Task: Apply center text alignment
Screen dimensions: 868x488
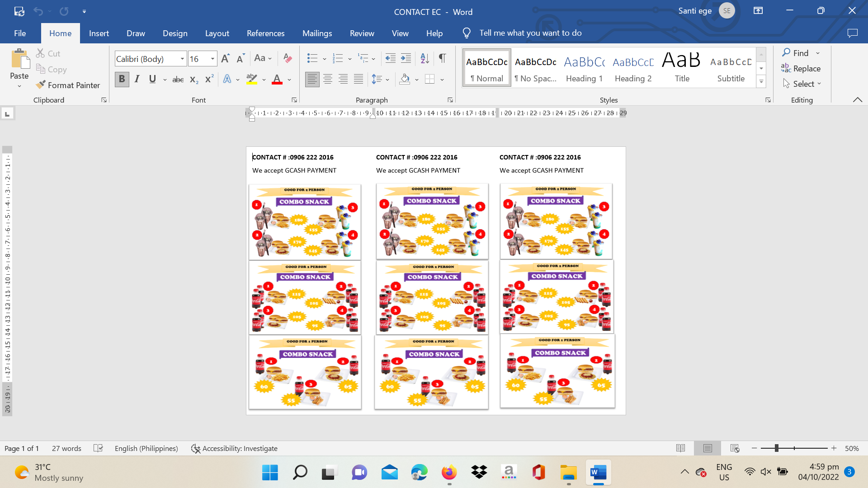Action: pos(328,80)
